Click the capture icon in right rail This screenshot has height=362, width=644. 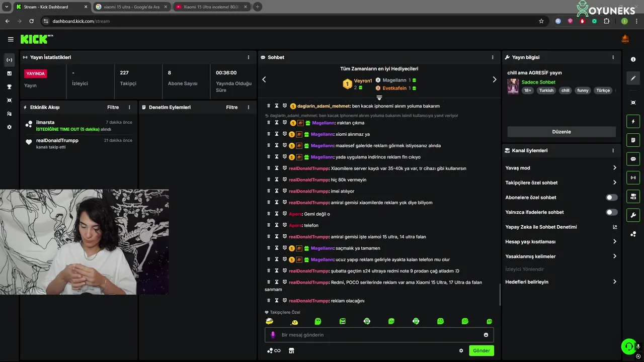coord(633,103)
